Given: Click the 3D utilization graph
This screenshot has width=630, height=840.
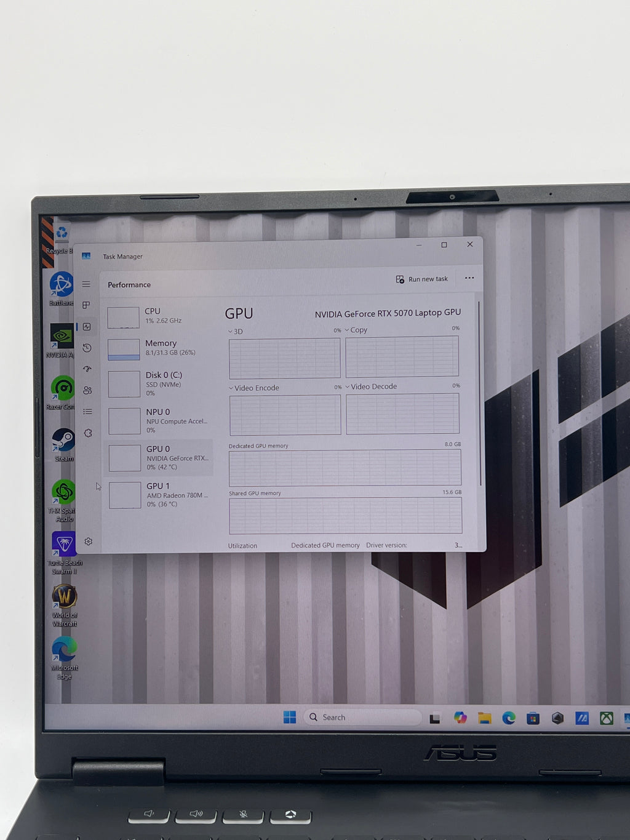Looking at the screenshot, I should click(284, 358).
